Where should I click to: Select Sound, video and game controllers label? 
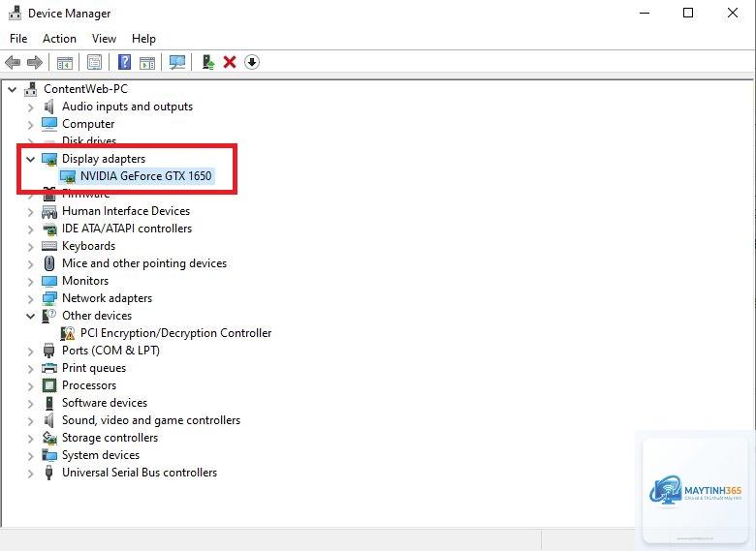[151, 420]
